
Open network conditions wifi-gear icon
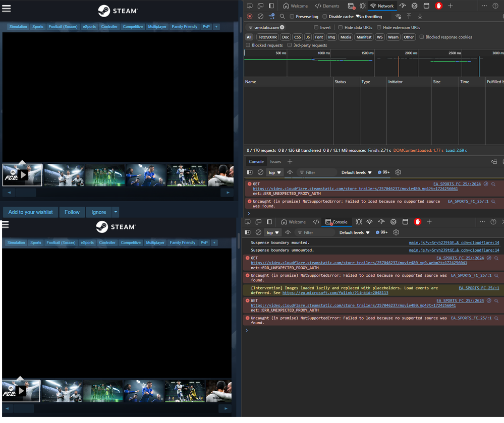(398, 16)
